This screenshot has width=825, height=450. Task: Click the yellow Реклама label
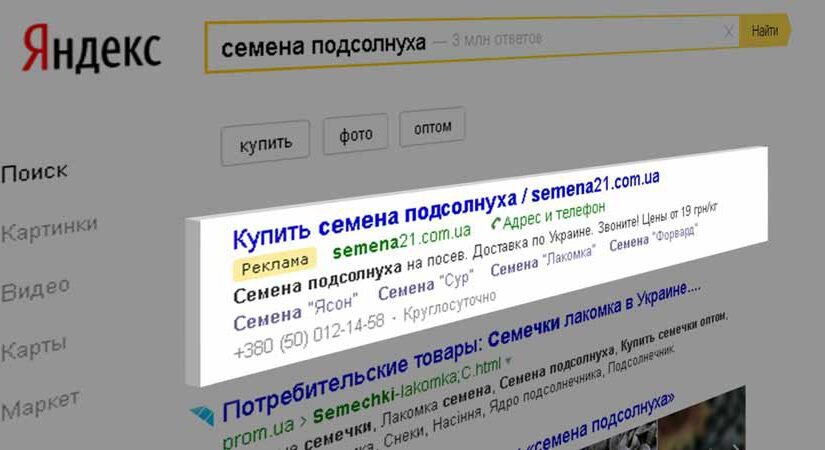[275, 264]
